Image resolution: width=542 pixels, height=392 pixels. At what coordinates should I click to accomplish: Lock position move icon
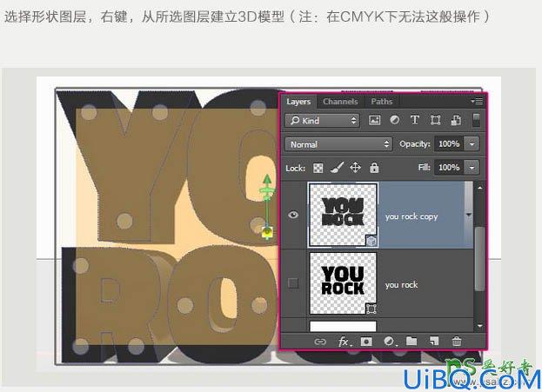pyautogui.click(x=355, y=168)
